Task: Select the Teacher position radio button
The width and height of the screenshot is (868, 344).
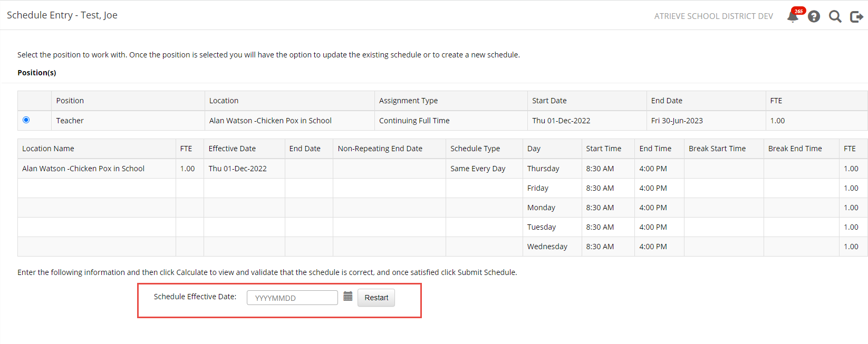Action: pyautogui.click(x=26, y=120)
